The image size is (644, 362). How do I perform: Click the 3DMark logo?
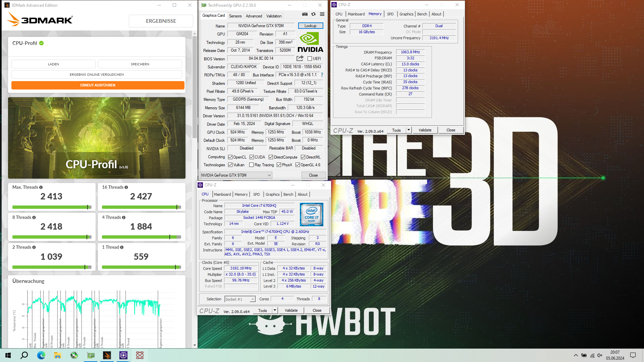pos(40,20)
